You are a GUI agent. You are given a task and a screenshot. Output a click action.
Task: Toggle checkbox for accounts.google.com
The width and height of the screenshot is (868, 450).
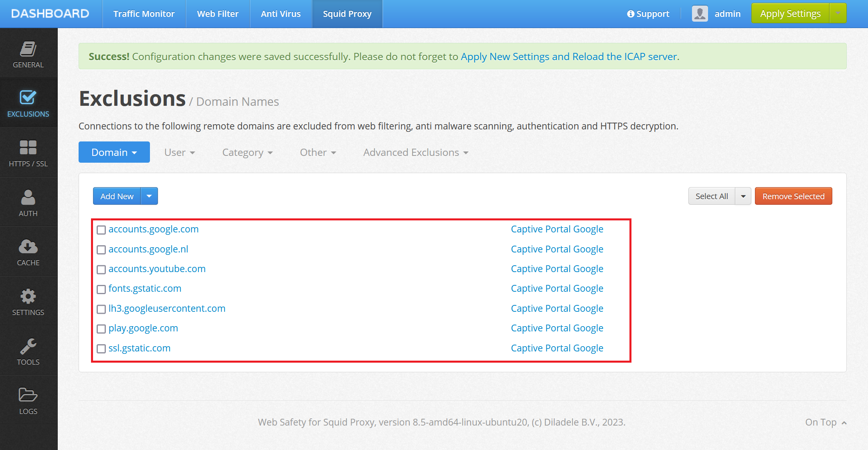point(101,229)
